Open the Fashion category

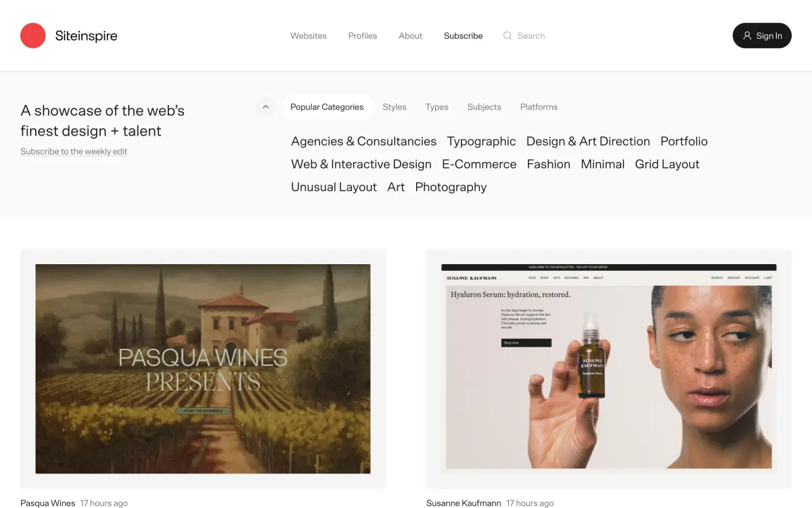click(549, 165)
